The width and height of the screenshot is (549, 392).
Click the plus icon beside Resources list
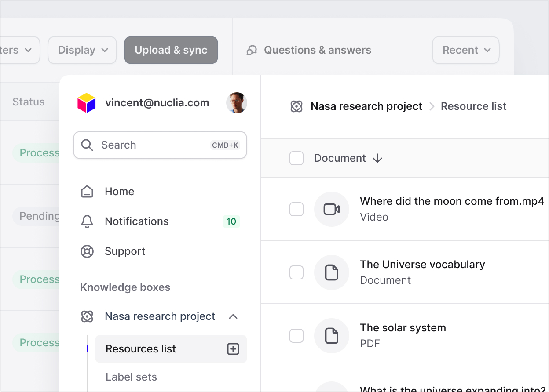233,349
